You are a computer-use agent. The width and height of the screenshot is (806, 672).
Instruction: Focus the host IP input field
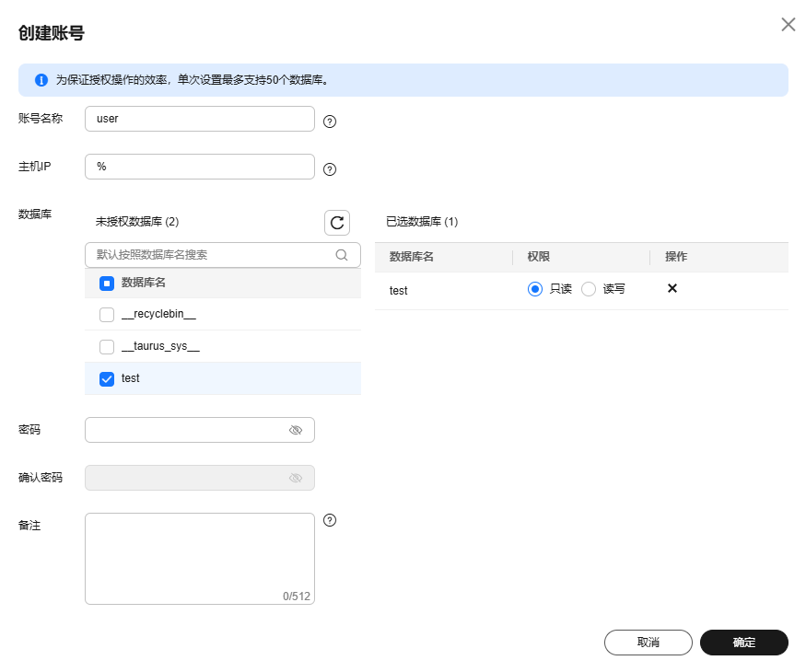[x=200, y=167]
